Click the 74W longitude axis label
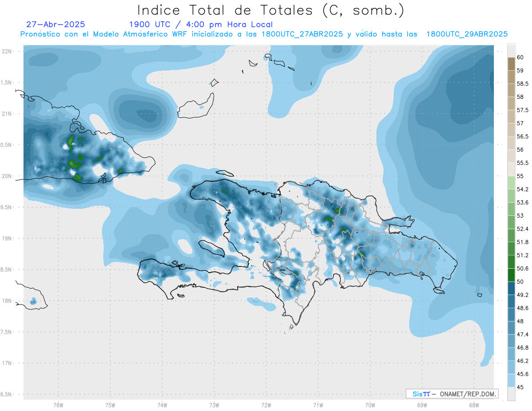The image size is (532, 411). (x=162, y=405)
